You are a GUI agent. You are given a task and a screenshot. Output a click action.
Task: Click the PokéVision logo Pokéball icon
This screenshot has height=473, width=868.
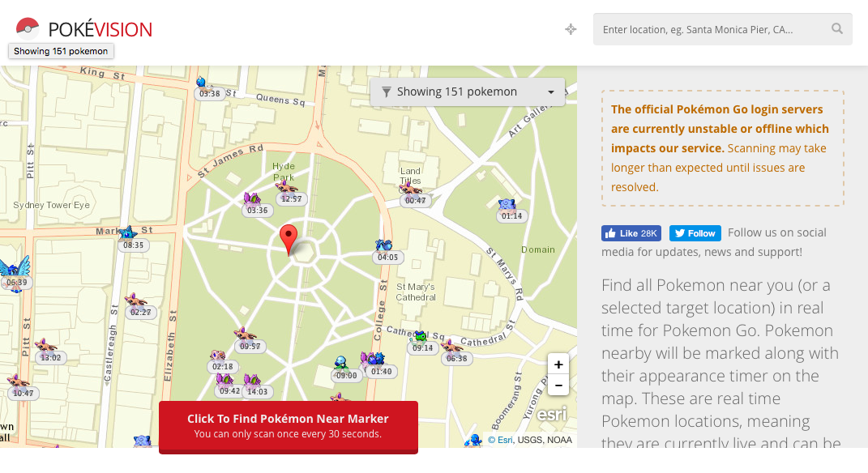[x=27, y=29]
